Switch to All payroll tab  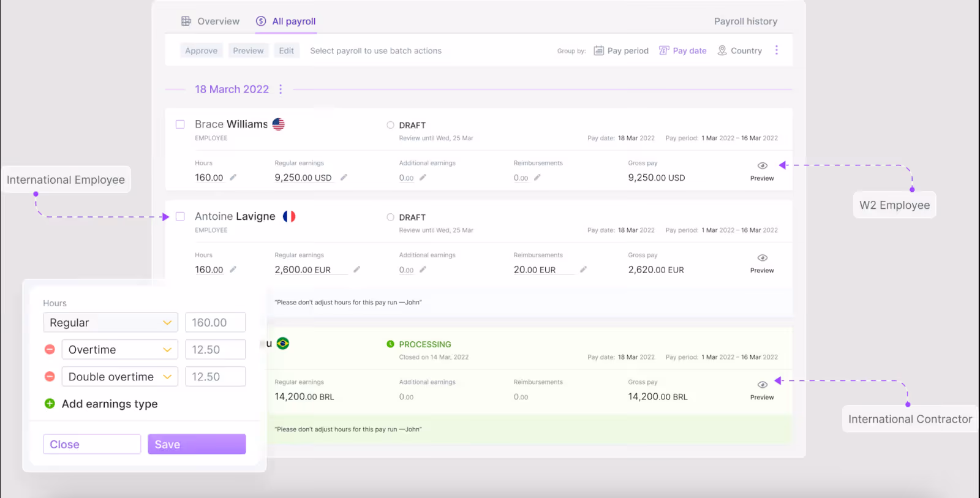[x=285, y=21]
